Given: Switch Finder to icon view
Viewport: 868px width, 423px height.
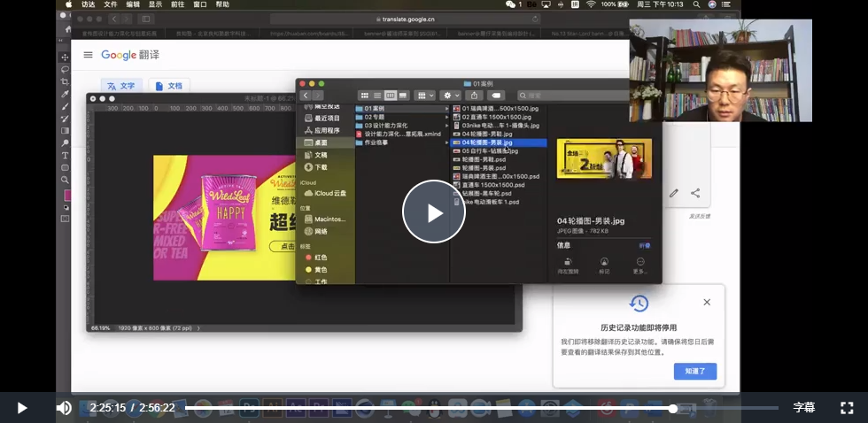Looking at the screenshot, I should [365, 96].
